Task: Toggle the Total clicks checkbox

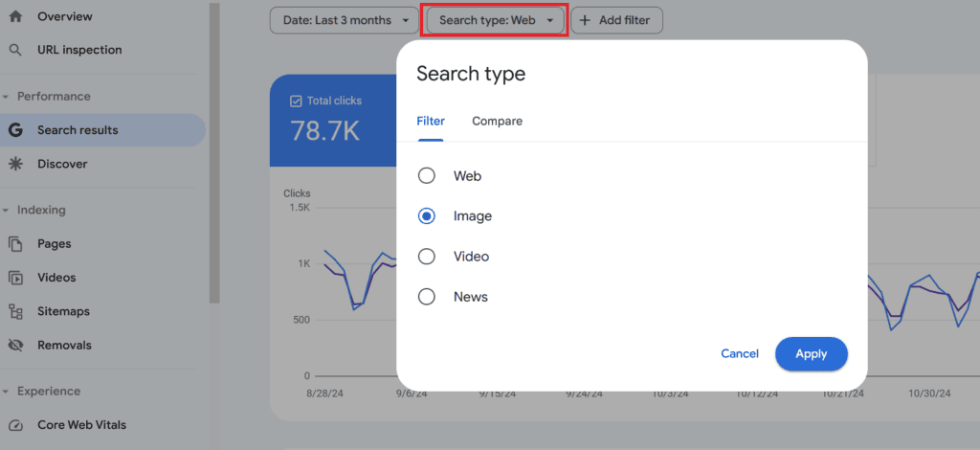Action: tap(296, 101)
